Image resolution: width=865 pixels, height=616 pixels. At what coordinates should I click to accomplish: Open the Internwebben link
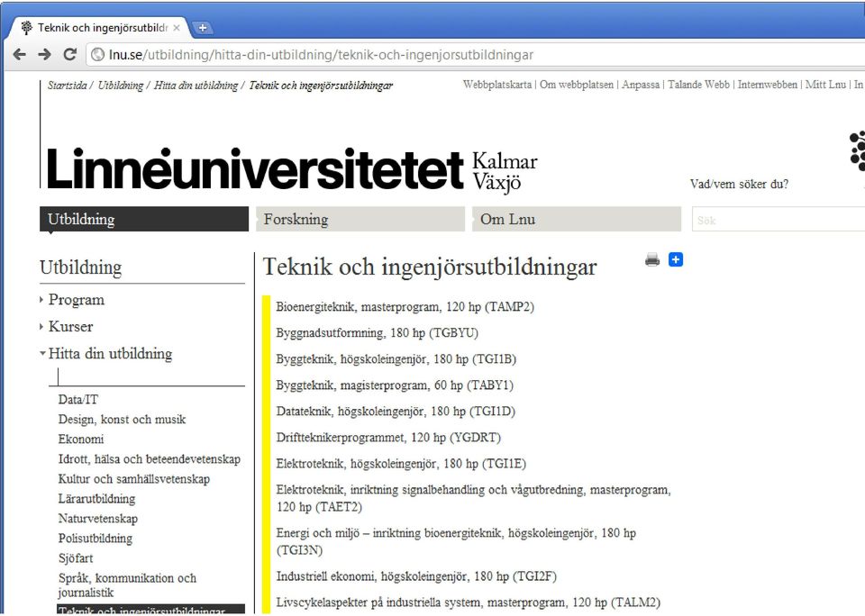768,85
